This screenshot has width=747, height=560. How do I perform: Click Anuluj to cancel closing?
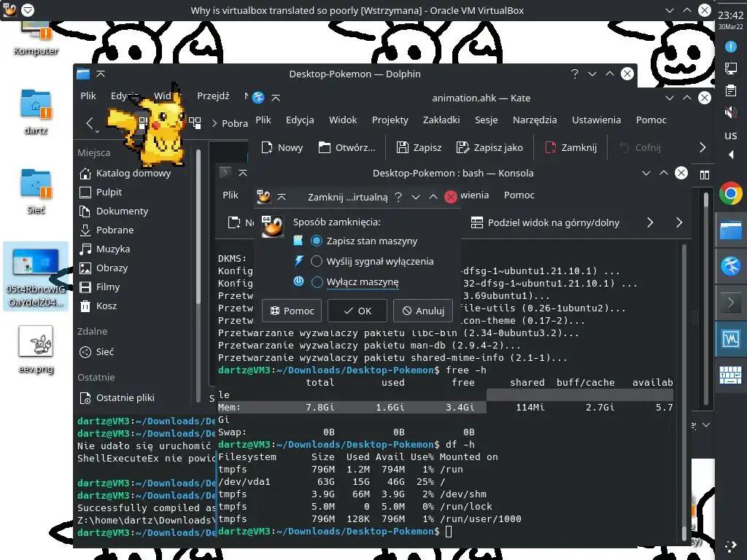pos(423,311)
